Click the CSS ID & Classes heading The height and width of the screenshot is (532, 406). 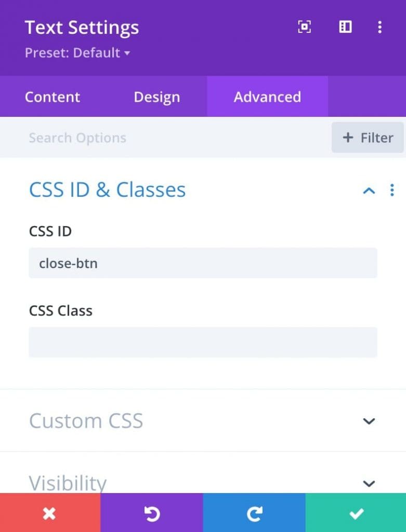pyautogui.click(x=107, y=190)
